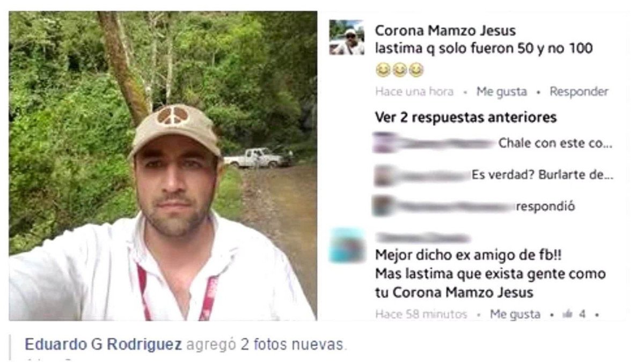The image size is (644, 362).
Task: Open Eduardo G Rodriguez profile link
Action: (x=103, y=345)
